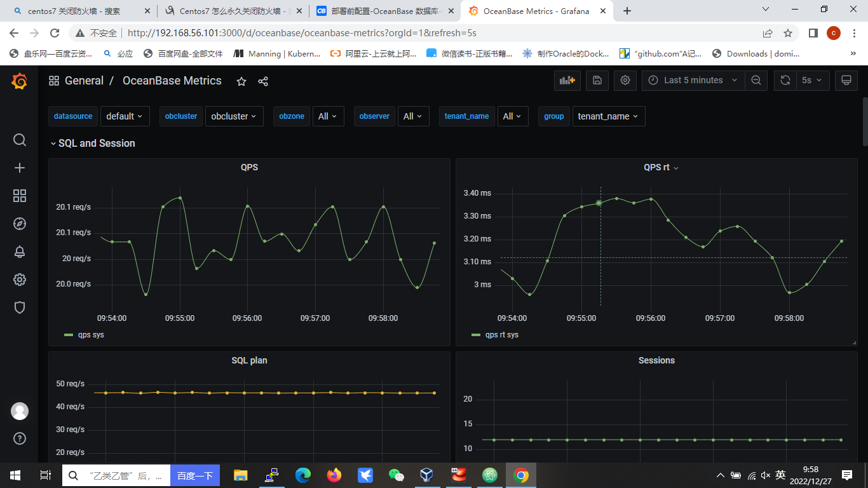Click the 'qps sys' legend color swatch

click(x=69, y=335)
